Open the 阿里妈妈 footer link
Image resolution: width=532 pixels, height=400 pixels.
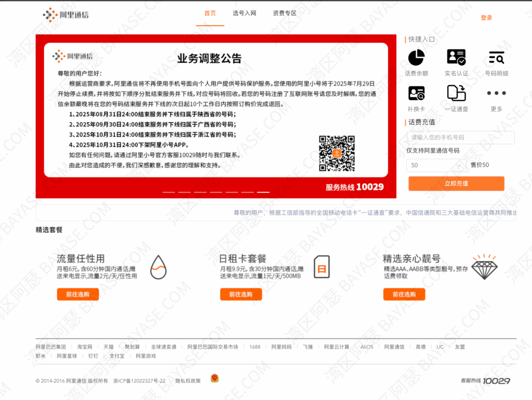282,346
